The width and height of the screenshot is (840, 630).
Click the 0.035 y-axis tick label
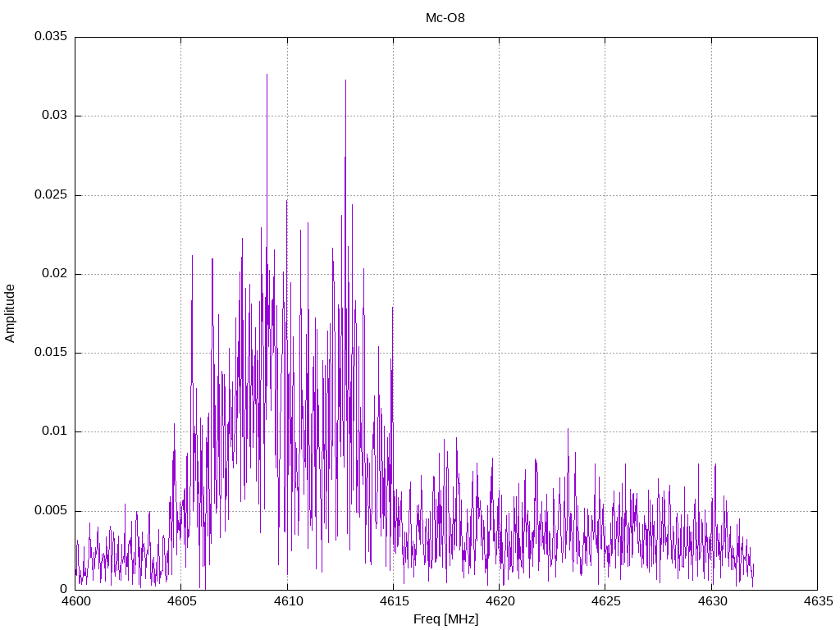coord(50,37)
